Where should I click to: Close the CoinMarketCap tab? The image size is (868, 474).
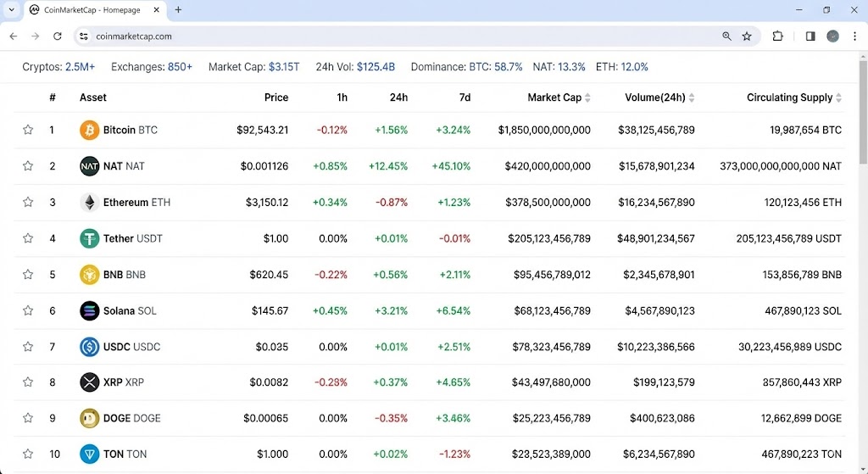(x=157, y=9)
